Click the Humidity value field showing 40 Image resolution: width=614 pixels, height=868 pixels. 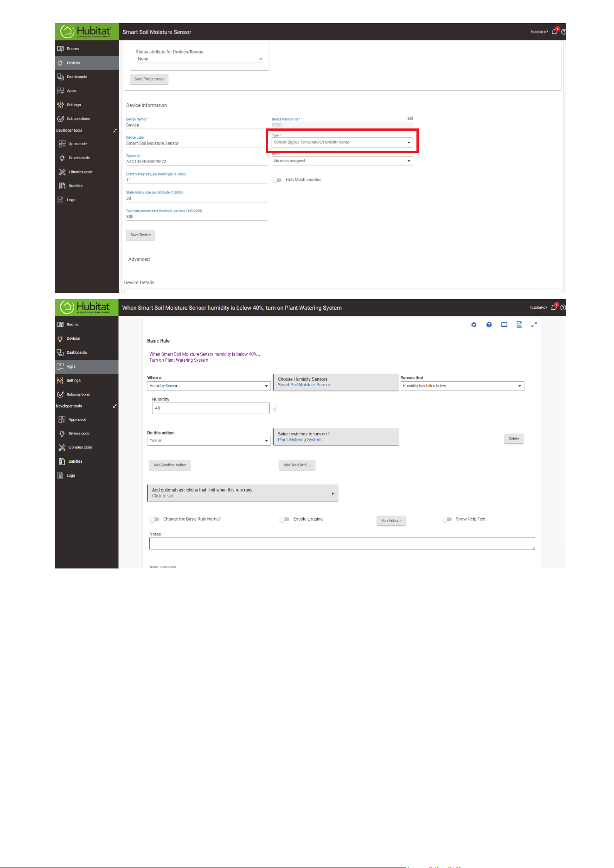click(211, 408)
